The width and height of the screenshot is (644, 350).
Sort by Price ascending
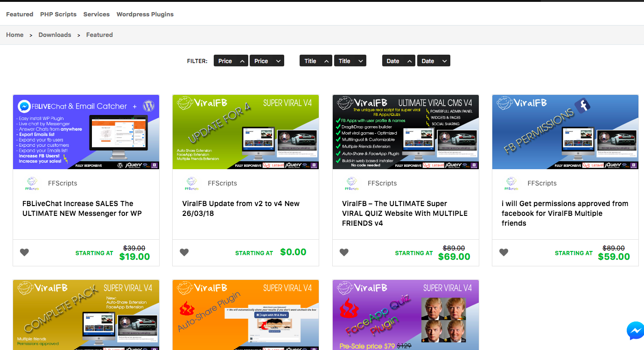[231, 61]
